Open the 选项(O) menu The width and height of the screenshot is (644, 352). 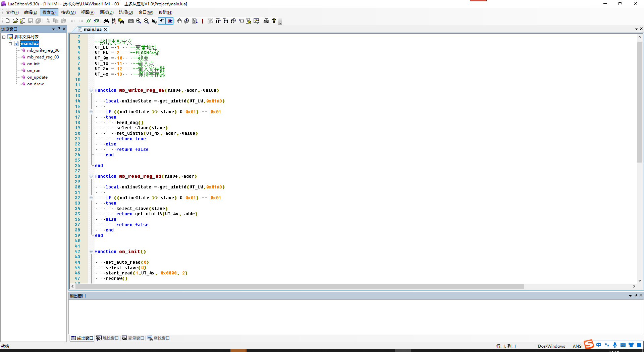point(126,12)
